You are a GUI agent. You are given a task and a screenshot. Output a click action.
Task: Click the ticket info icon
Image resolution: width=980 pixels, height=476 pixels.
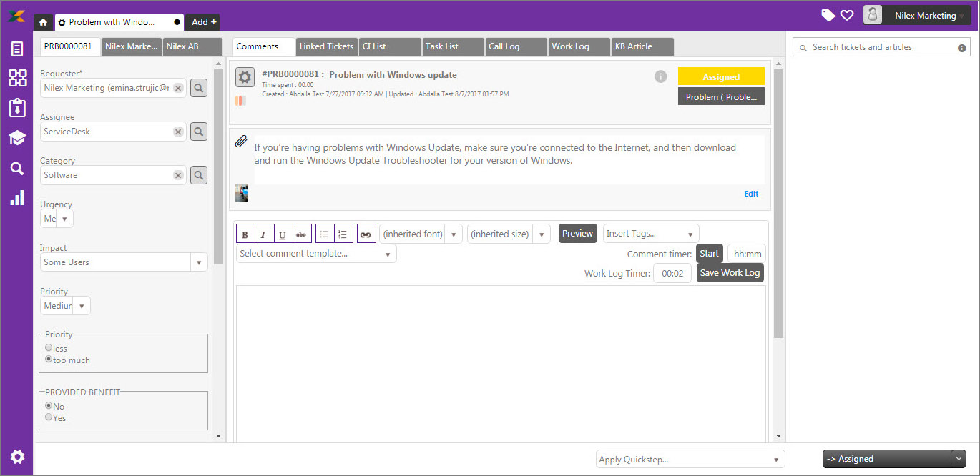(x=661, y=76)
